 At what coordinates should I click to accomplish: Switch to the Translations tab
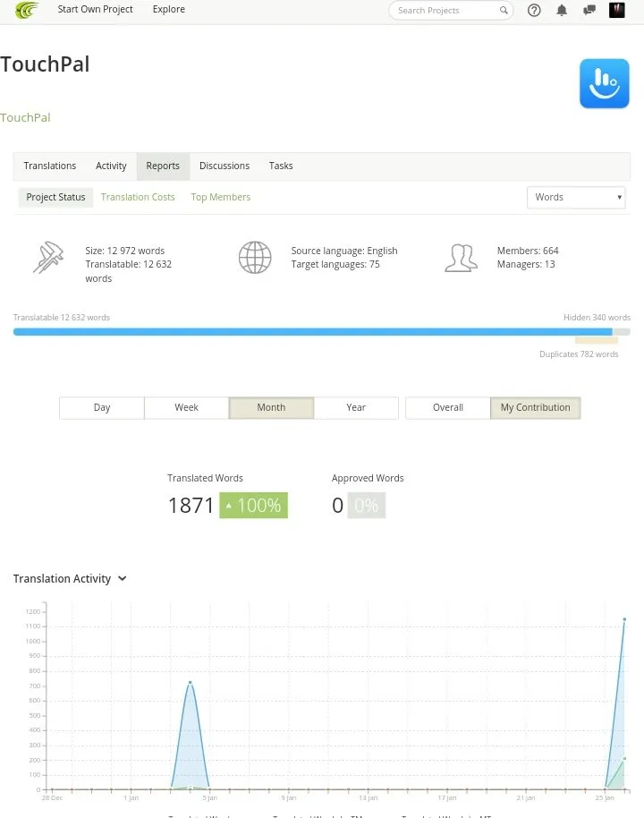tap(50, 166)
